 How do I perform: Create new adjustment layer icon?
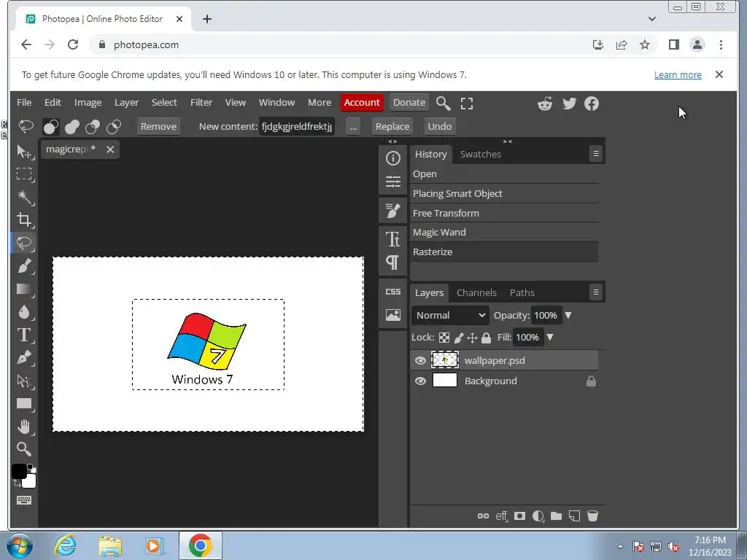[x=538, y=516]
